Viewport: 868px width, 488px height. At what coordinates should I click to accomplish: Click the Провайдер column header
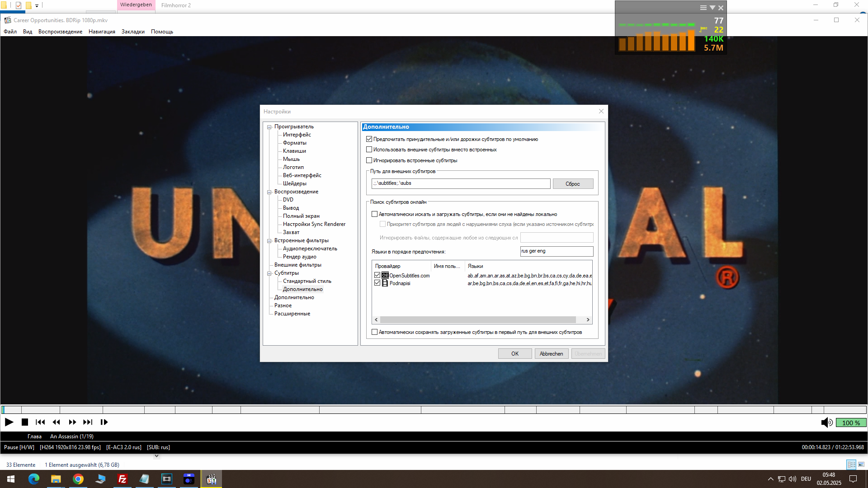(401, 266)
